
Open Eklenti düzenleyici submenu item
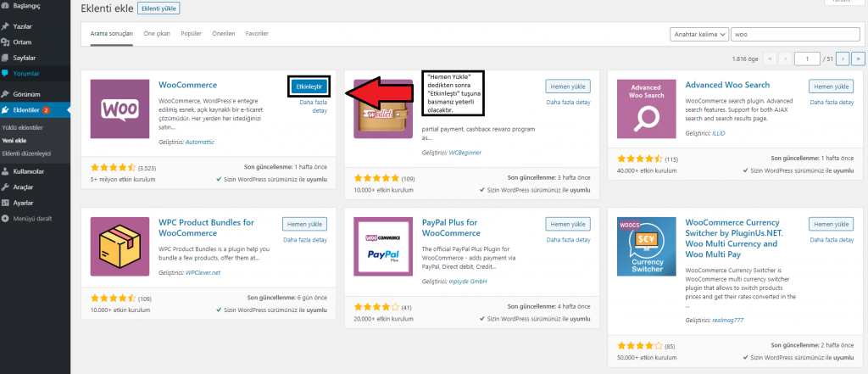tap(26, 154)
